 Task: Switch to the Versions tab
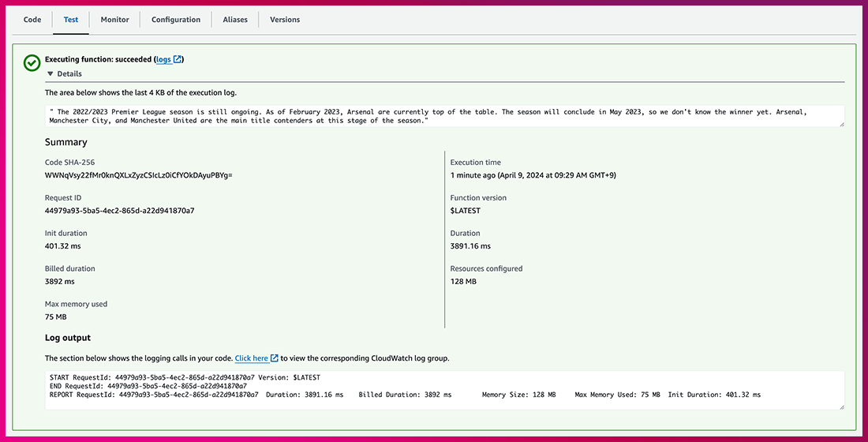click(285, 20)
